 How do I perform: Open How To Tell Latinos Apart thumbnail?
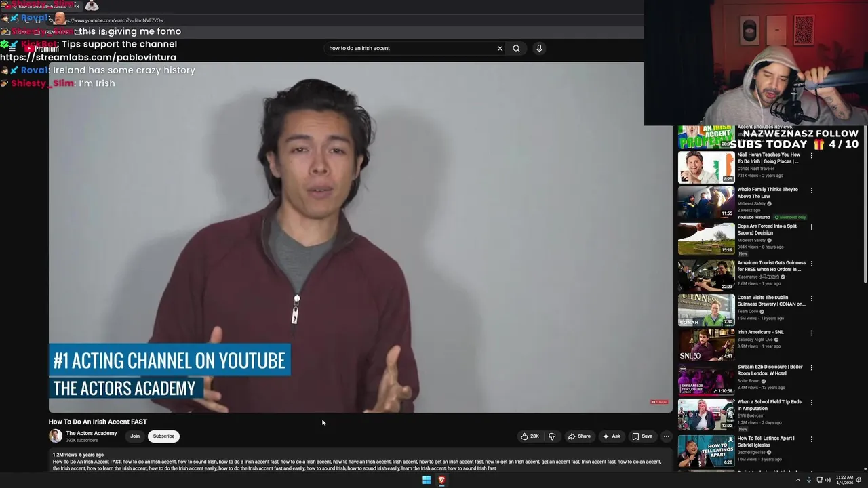706,451
